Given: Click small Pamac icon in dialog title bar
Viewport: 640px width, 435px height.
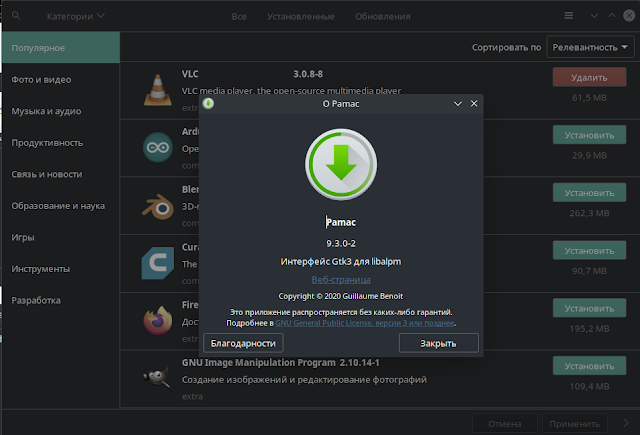Looking at the screenshot, I should point(208,103).
